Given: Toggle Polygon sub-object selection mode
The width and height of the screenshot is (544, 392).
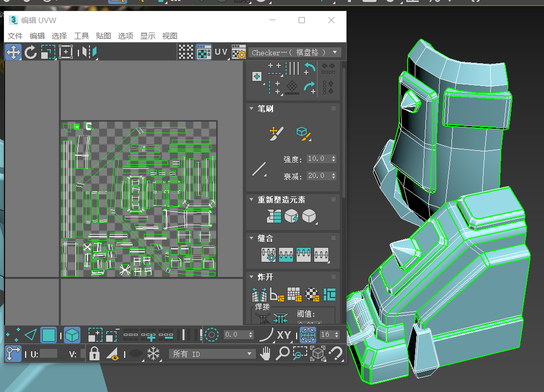Looking at the screenshot, I should [49, 334].
